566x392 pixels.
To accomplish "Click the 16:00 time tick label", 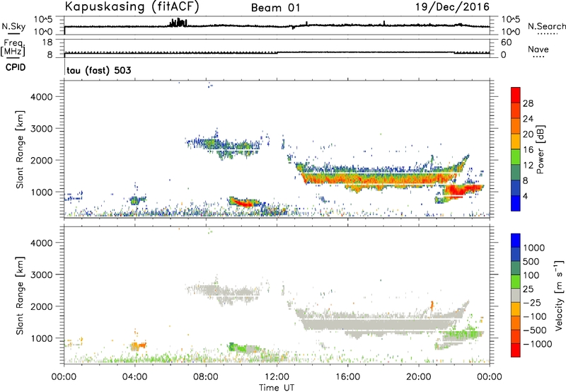I will click(347, 377).
